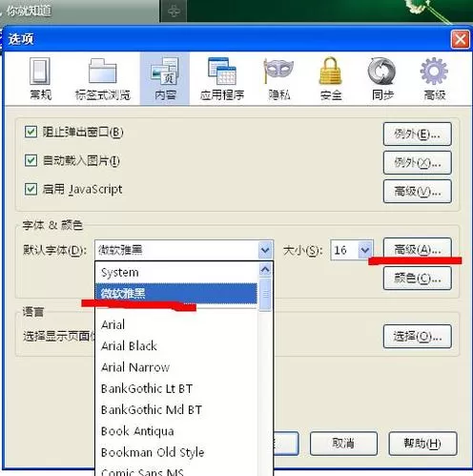Viewport: 473px width, 476px height.
Task: Click the 帮助(H) help button
Action: [x=422, y=444]
